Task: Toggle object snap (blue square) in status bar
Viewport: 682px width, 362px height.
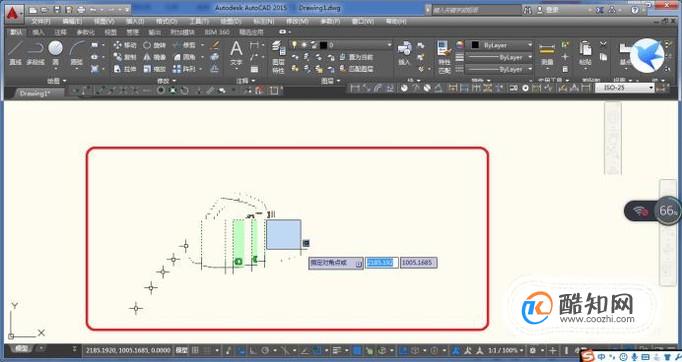Action: (x=318, y=350)
